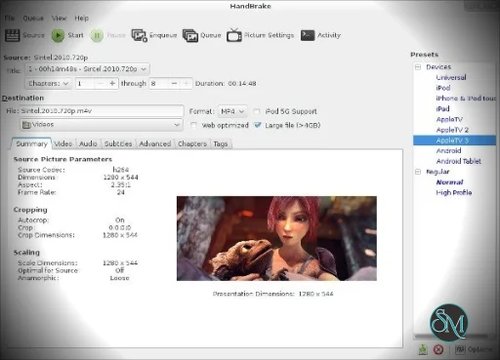Switch to the Video tab
This screenshot has width=500, height=360.
63,144
